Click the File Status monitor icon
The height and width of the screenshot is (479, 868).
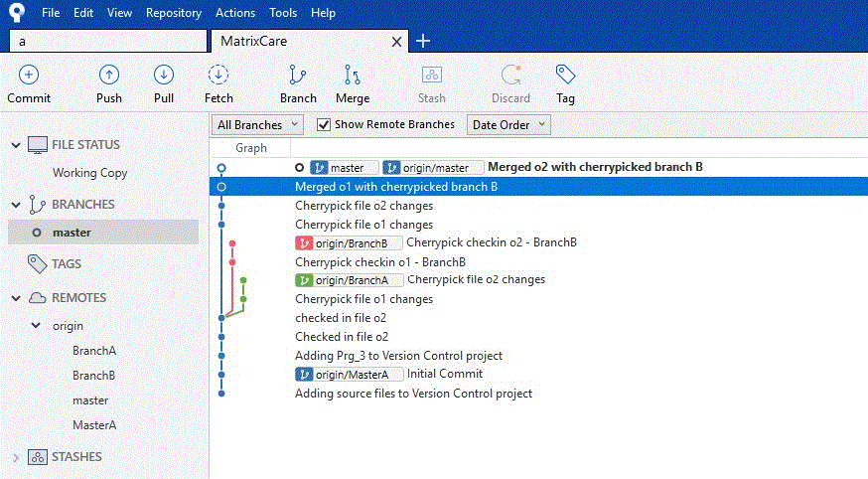coord(37,144)
